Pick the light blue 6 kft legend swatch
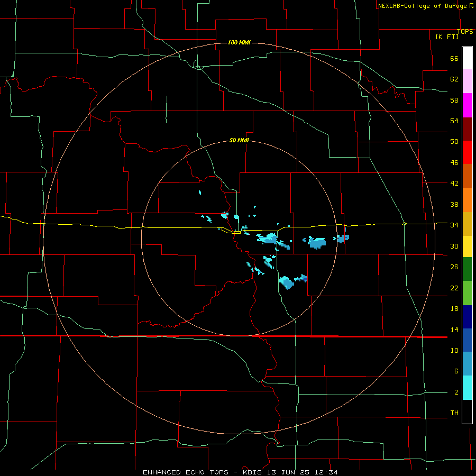The height and width of the screenshot is (476, 476). click(467, 363)
